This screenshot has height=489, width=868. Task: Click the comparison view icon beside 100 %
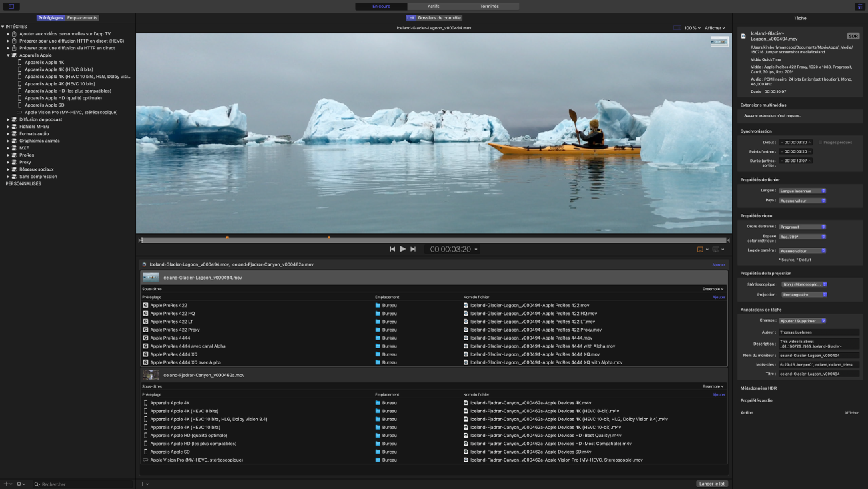coord(677,28)
